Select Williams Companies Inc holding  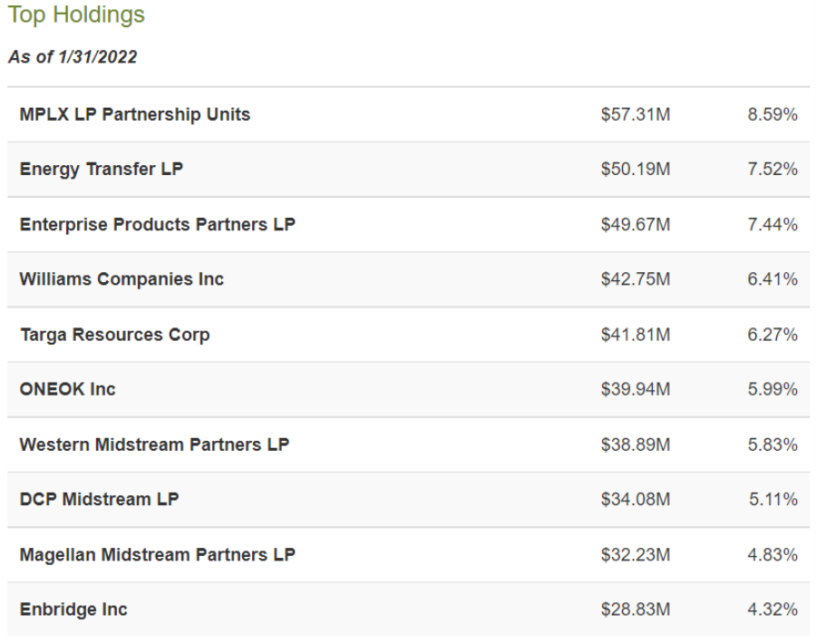(121, 279)
